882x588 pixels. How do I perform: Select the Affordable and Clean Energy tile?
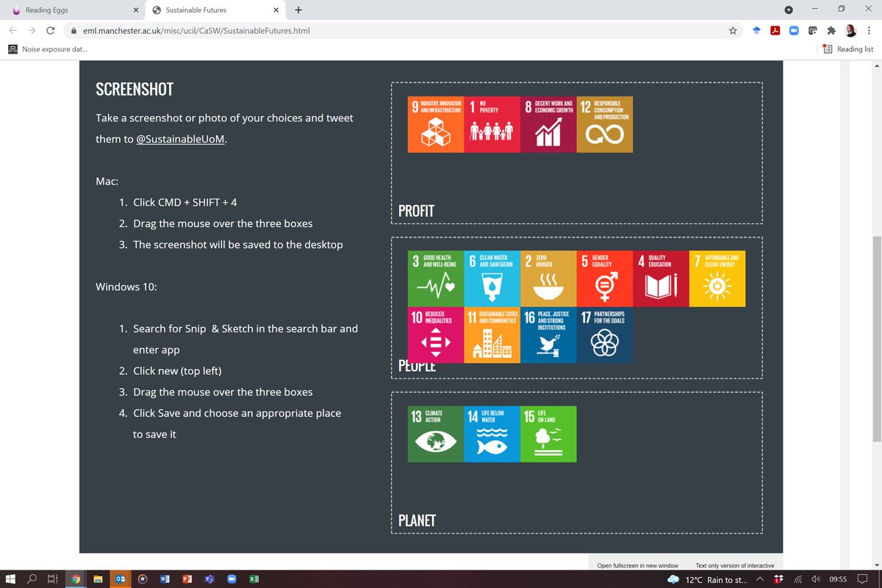[x=717, y=279]
